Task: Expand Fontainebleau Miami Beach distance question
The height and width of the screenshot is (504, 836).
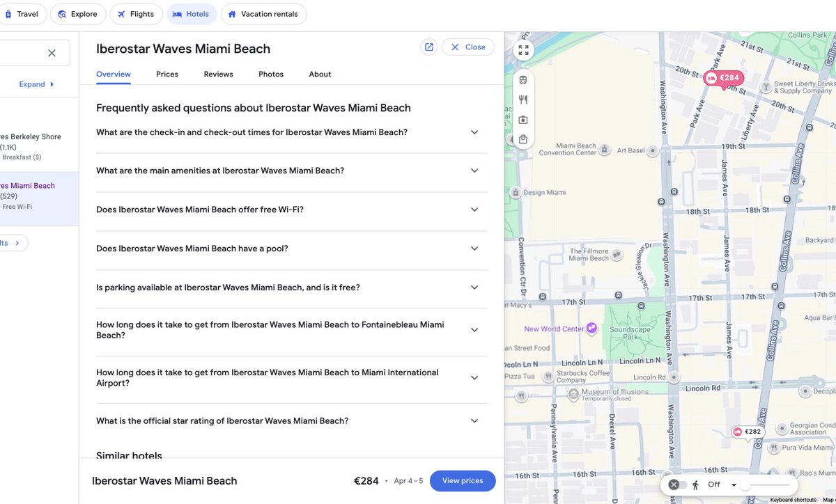Action: tap(291, 330)
